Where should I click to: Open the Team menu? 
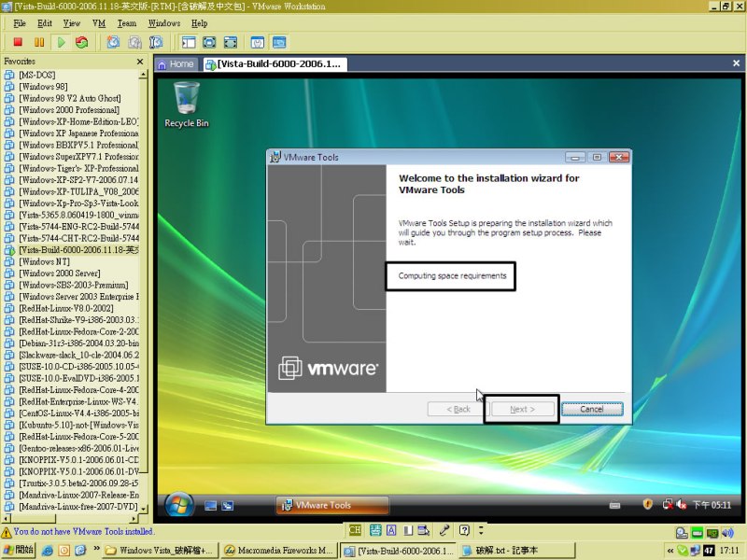click(x=127, y=22)
